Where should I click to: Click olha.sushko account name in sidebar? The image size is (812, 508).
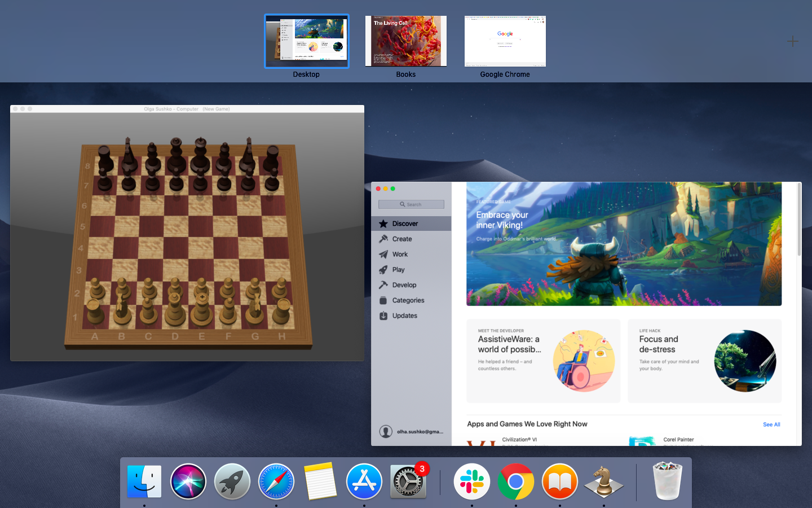[x=420, y=432]
